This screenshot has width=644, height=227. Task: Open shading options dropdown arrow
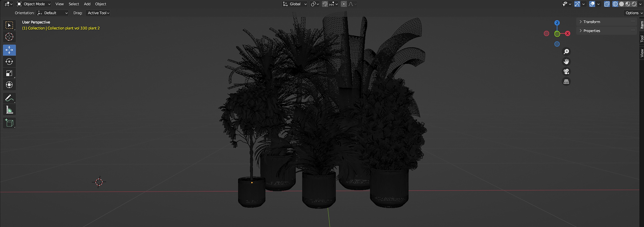click(x=640, y=4)
